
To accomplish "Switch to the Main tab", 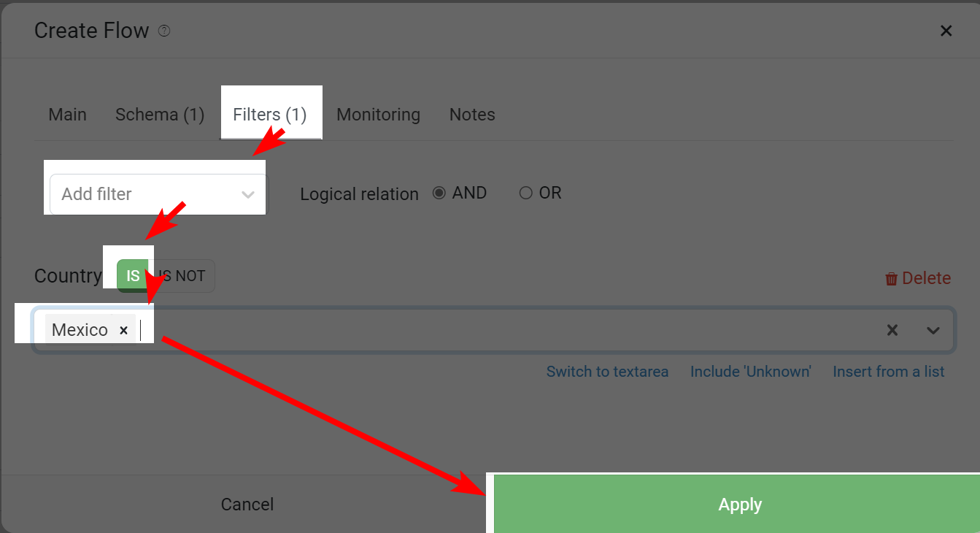I will [x=67, y=115].
